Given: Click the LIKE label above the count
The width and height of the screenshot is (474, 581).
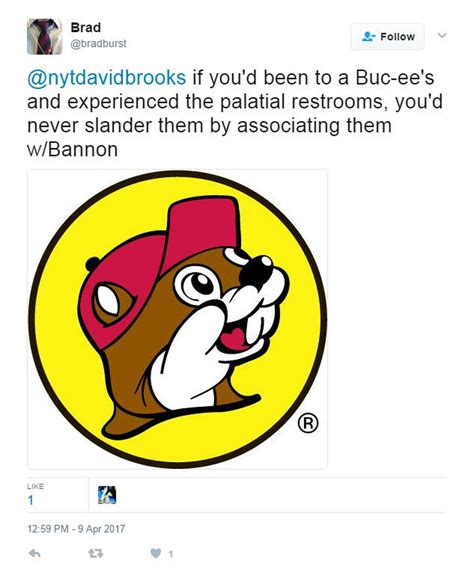Looking at the screenshot, I should click(35, 486).
